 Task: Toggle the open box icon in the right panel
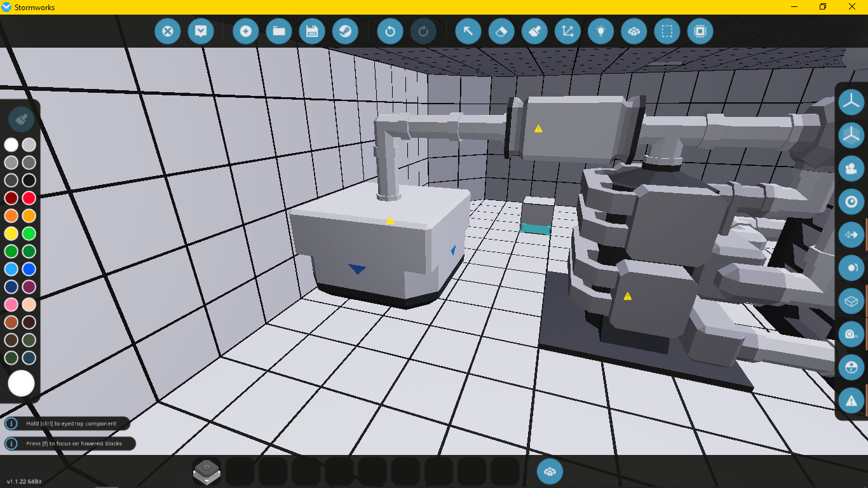851,301
